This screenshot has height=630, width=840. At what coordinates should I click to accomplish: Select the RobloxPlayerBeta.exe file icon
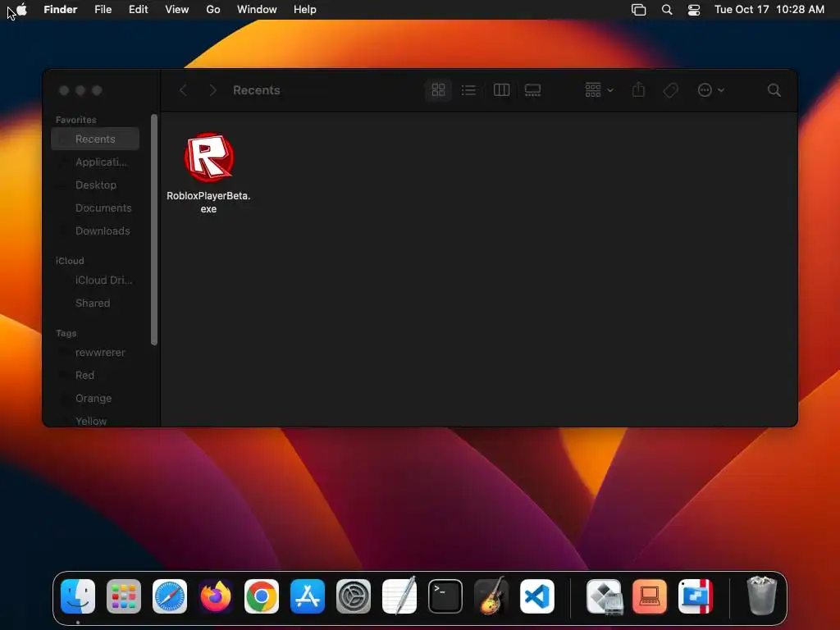tap(209, 157)
